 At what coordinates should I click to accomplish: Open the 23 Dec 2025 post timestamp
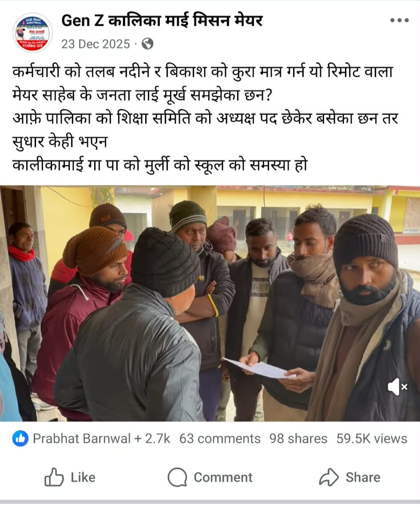point(95,44)
